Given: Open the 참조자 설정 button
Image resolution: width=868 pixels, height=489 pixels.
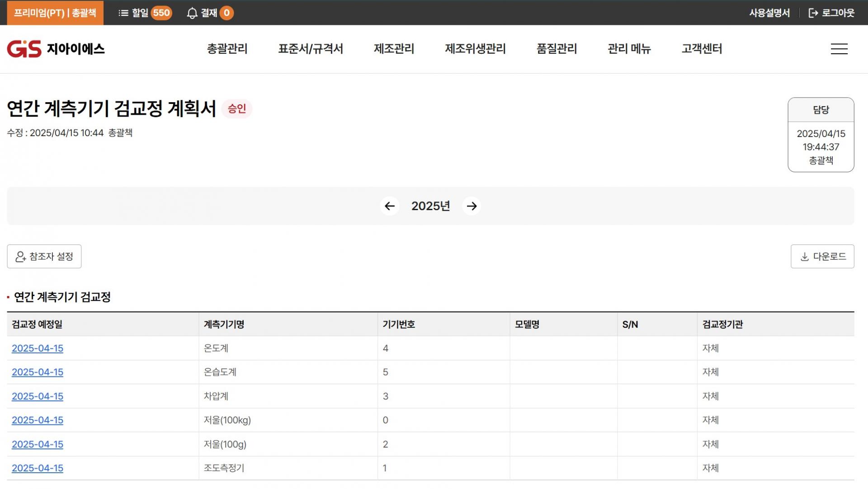Looking at the screenshot, I should pyautogui.click(x=44, y=257).
